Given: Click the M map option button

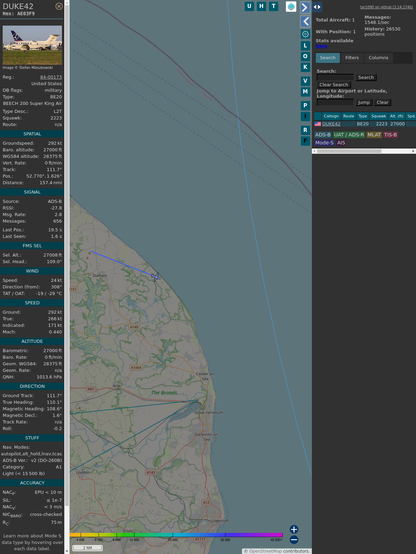Looking at the screenshot, I should [x=305, y=92].
